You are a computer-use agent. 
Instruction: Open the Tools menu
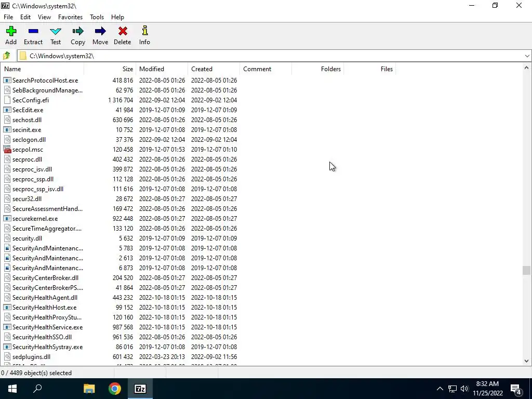[x=97, y=17]
